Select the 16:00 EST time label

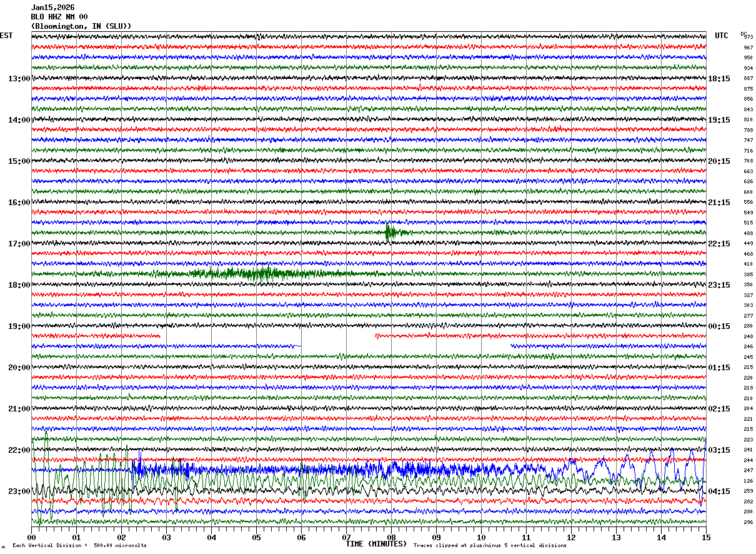click(x=19, y=203)
